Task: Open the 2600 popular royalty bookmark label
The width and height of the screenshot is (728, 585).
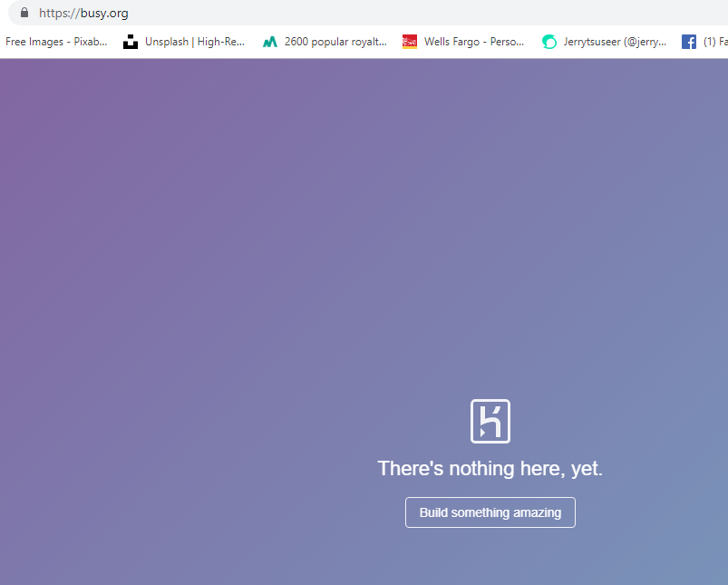Action: 335,42
